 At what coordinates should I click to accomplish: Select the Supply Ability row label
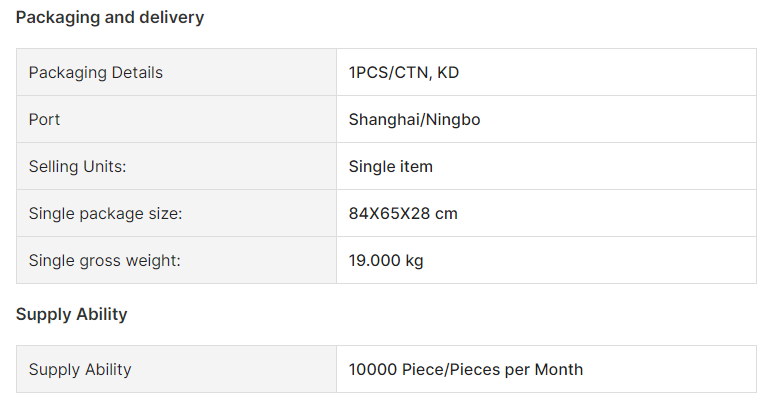80,369
